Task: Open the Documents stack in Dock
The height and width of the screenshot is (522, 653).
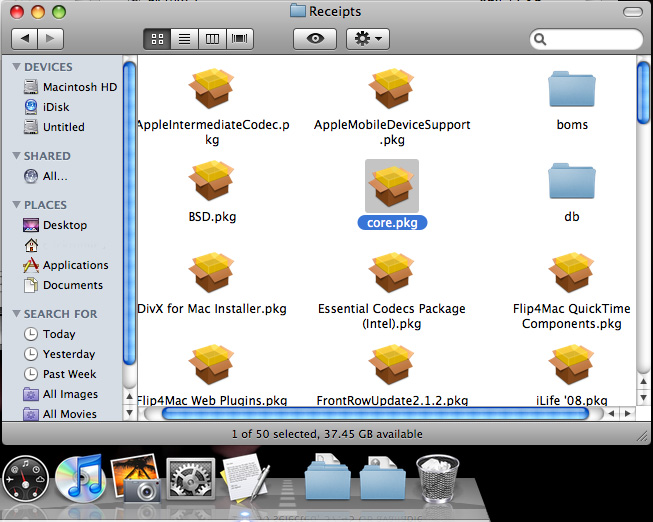Action: point(328,477)
